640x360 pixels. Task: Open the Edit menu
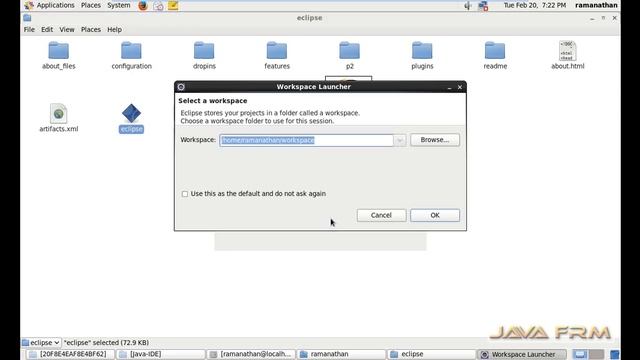pos(47,30)
